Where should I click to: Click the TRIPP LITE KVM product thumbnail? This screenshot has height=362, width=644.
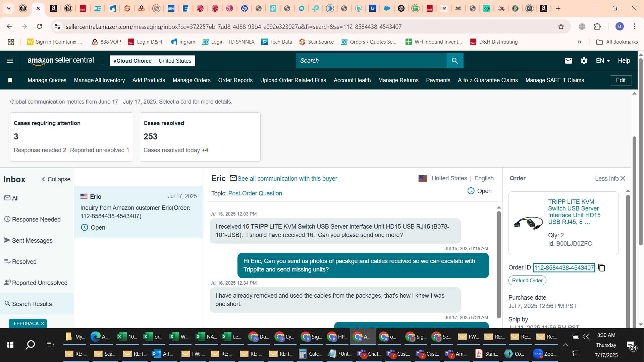(x=528, y=223)
